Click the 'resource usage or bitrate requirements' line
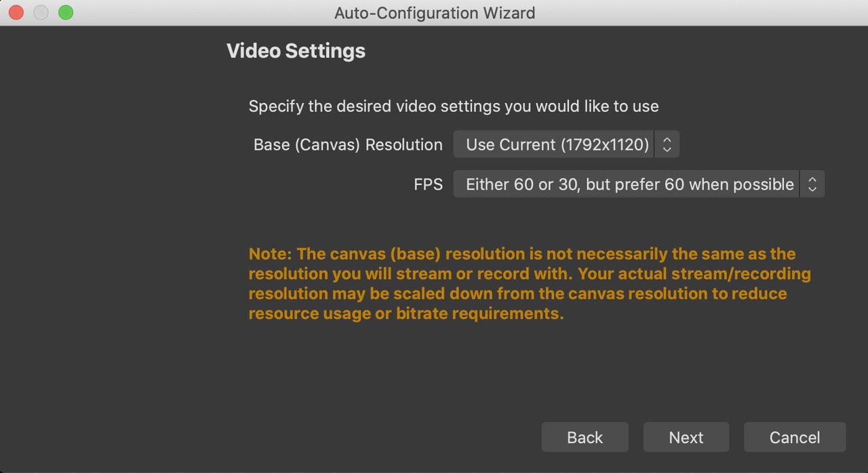Screen dimensions: 868x473 406,314
